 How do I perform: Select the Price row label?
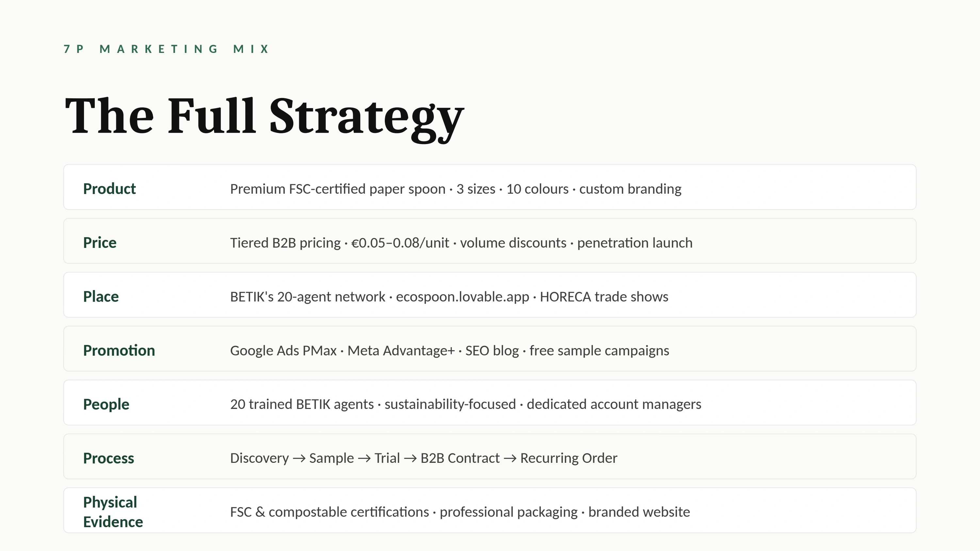click(x=100, y=243)
